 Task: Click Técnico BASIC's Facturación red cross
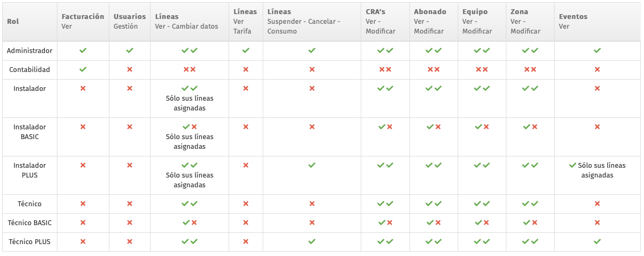click(83, 223)
